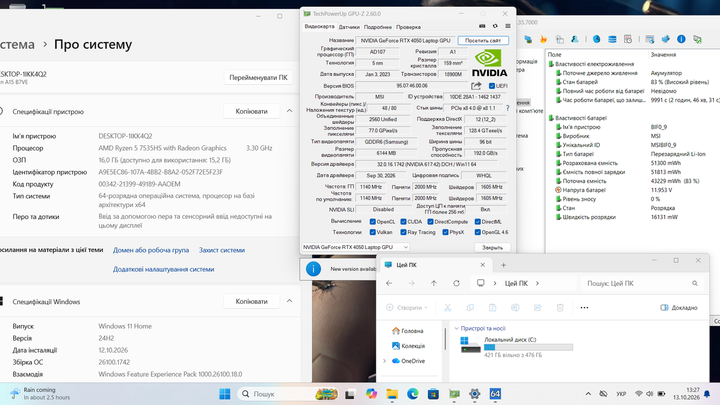
Task: Click the BIOS export share icon
Action: (476, 85)
